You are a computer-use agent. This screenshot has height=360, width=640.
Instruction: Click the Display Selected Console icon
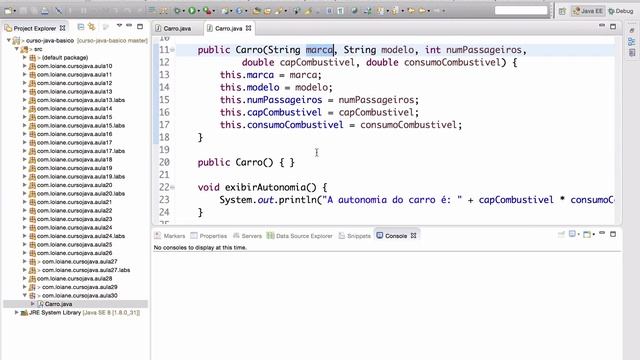pos(573,234)
